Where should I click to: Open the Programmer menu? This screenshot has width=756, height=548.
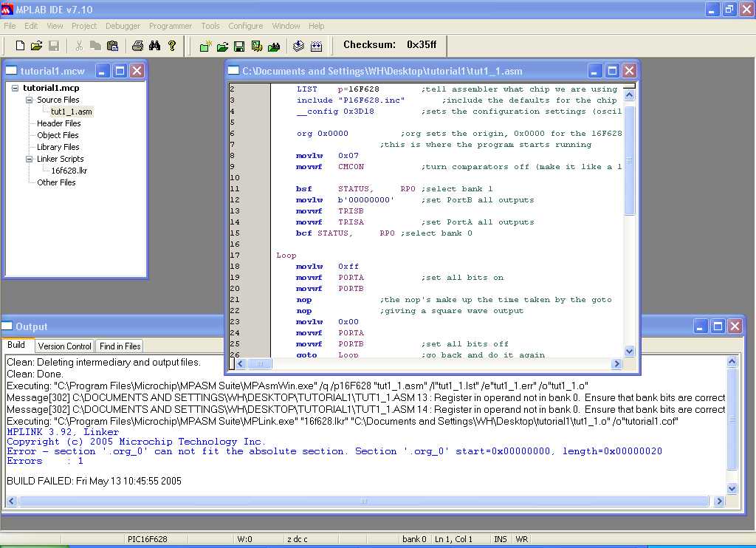(171, 26)
